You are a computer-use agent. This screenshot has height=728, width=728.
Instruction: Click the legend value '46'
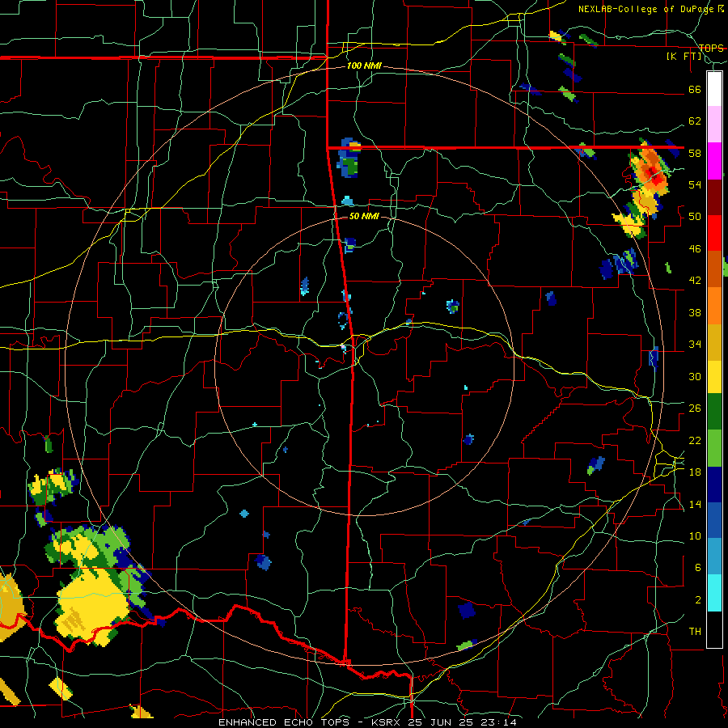[695, 249]
